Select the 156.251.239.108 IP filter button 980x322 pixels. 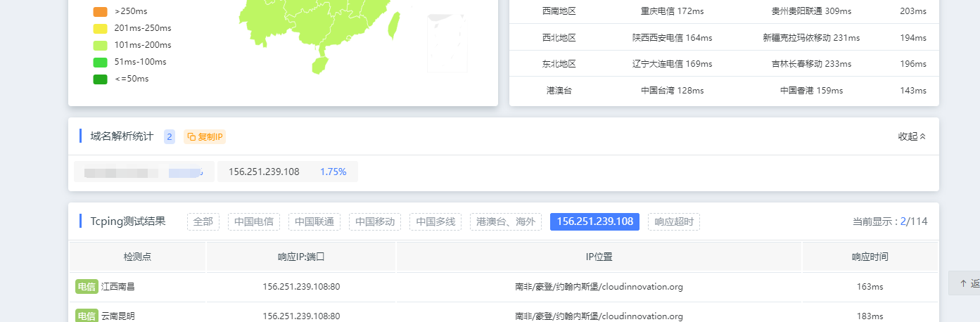pos(594,221)
